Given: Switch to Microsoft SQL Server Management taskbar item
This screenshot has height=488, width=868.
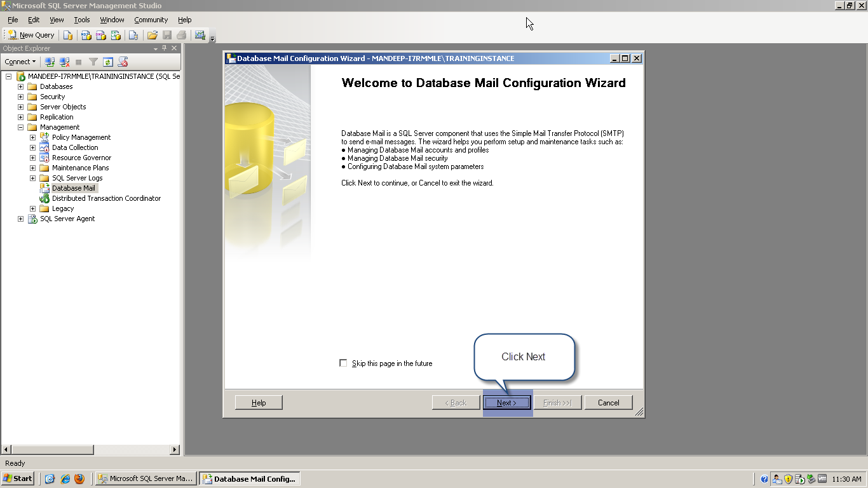Looking at the screenshot, I should click(146, 478).
